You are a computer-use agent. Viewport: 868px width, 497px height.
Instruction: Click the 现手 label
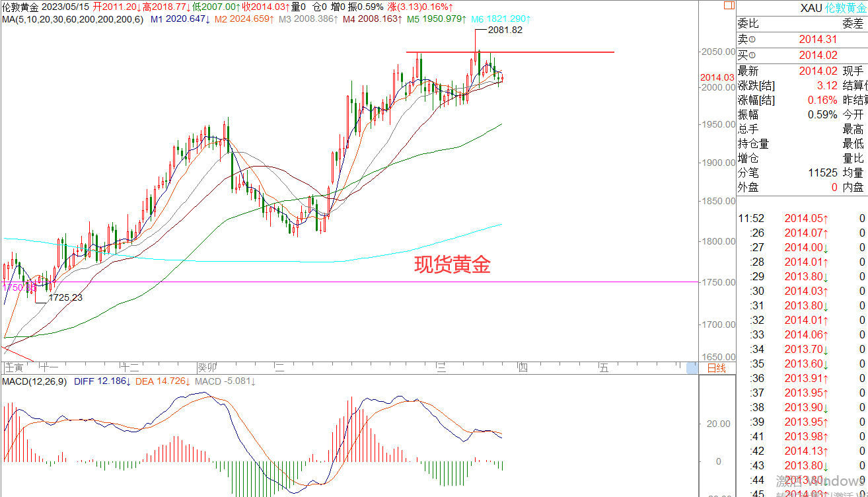pyautogui.click(x=853, y=71)
